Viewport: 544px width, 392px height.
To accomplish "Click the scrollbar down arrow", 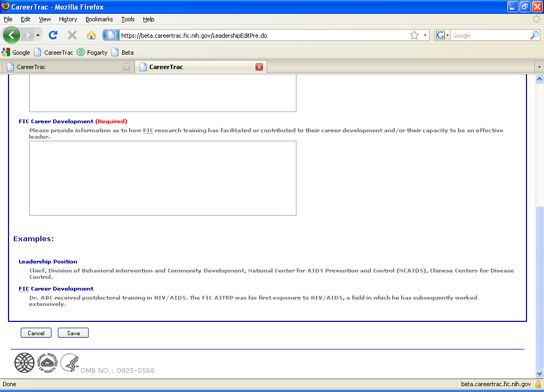I will point(539,373).
